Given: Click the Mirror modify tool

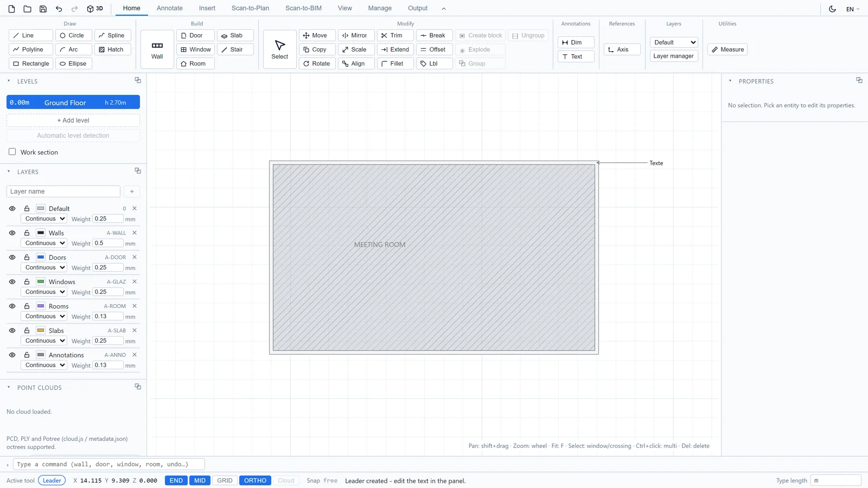Looking at the screenshot, I should (x=356, y=35).
